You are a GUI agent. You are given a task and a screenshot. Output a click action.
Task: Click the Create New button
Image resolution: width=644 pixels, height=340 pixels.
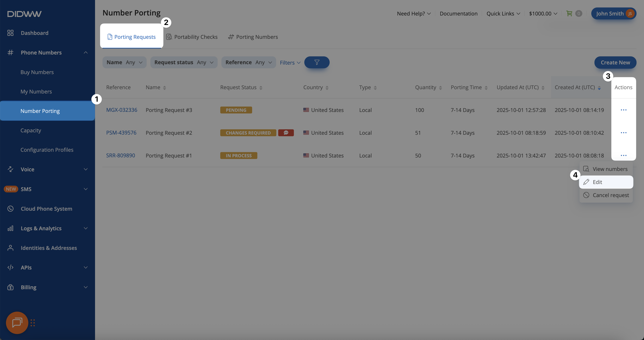point(615,62)
